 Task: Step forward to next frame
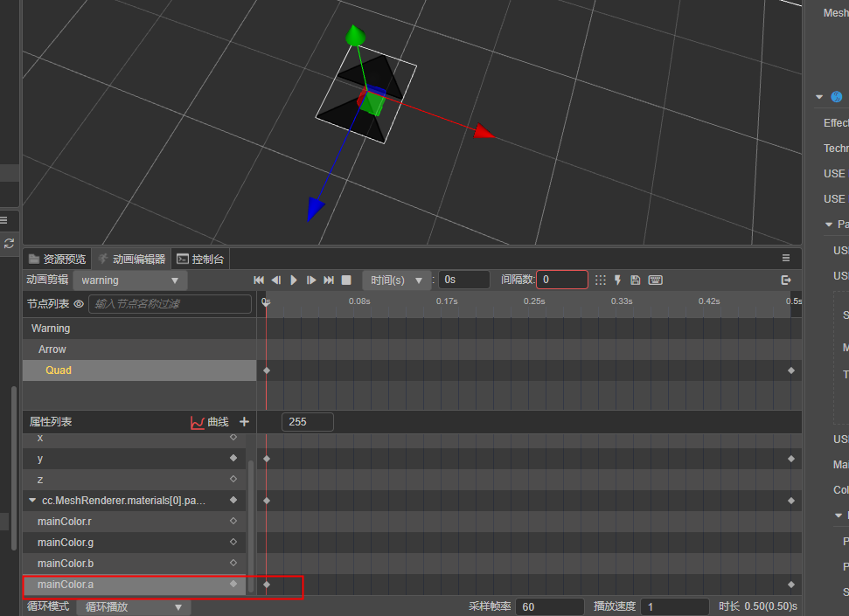[x=311, y=280]
